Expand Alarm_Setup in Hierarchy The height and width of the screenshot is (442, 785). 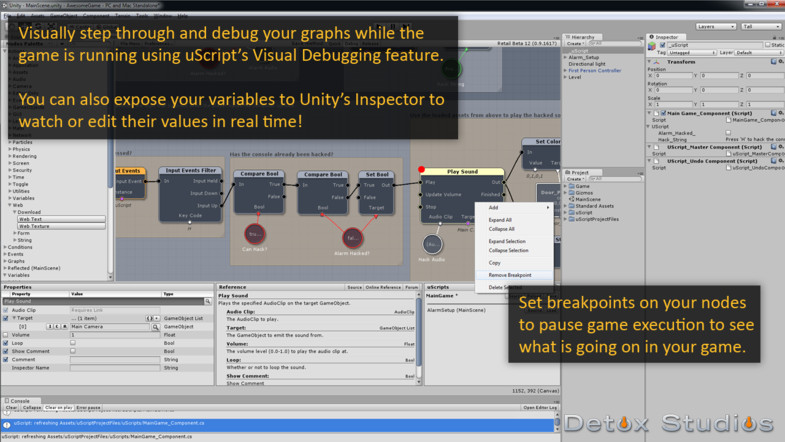click(x=566, y=58)
